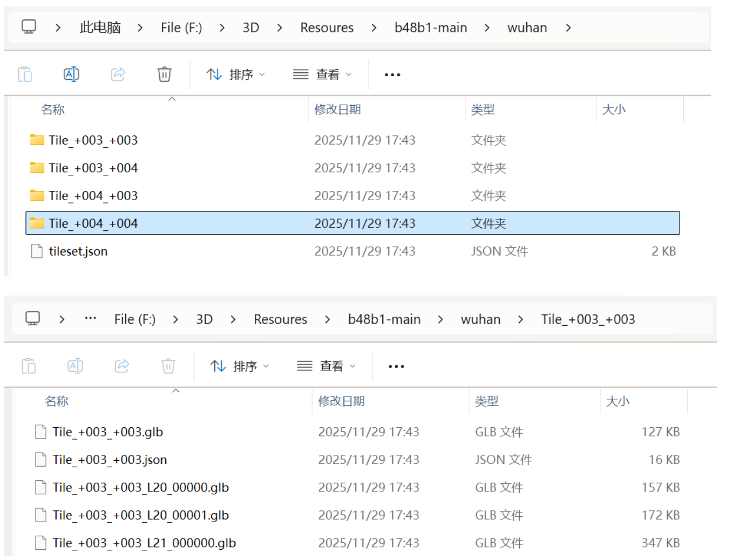
Task: Sort by 类型 column in bottom window
Action: [487, 401]
